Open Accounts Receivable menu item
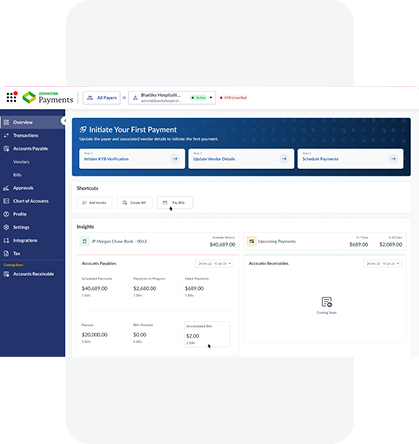 [x=32, y=274]
